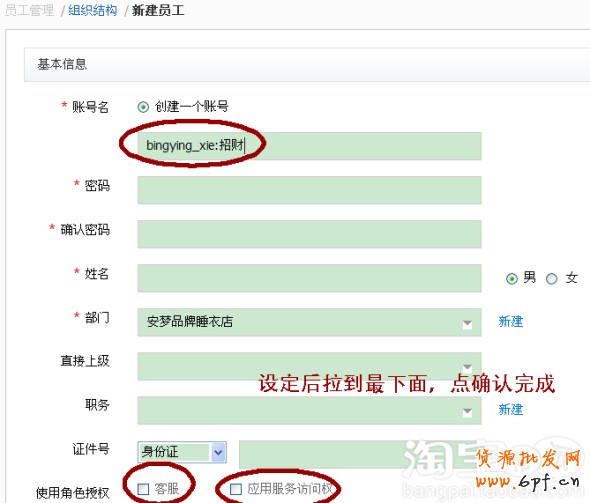Open the 职务 dropdown arrow

[467, 412]
